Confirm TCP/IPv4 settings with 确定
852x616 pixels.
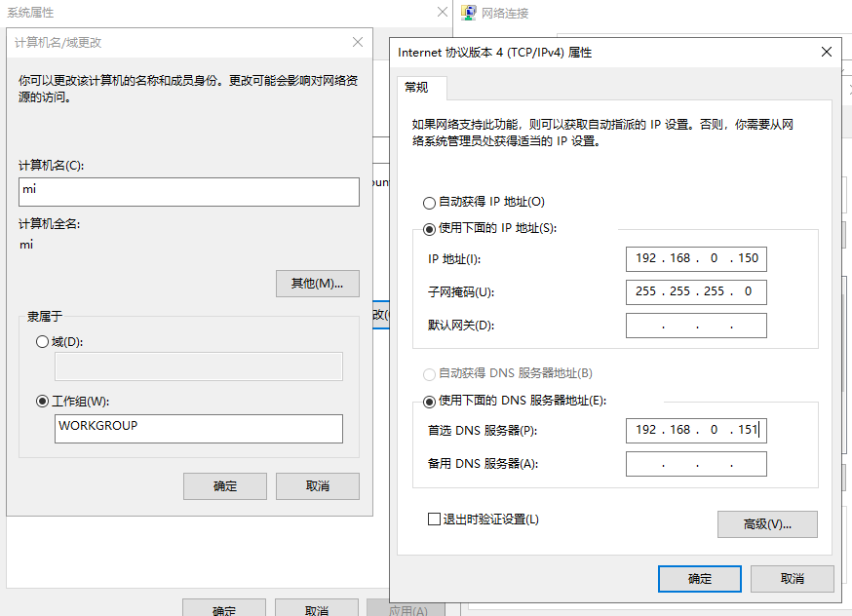click(699, 578)
